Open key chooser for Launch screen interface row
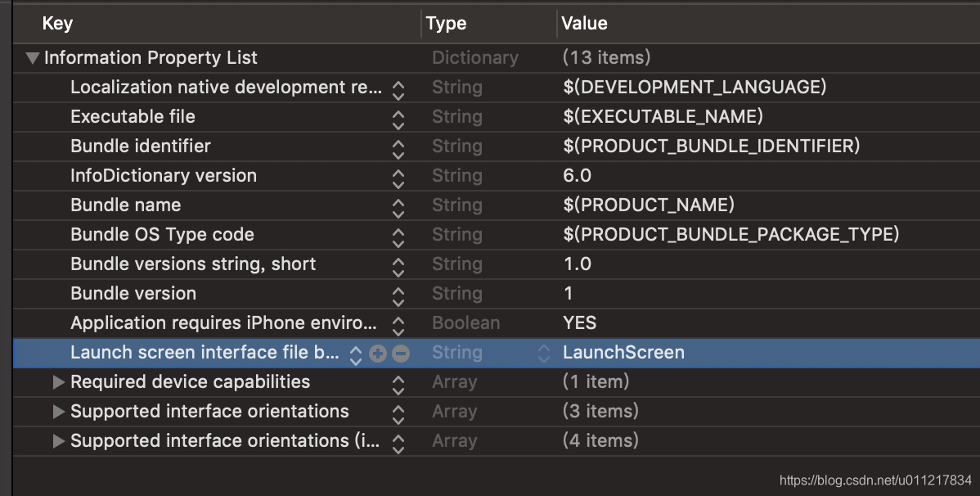 [x=356, y=354]
